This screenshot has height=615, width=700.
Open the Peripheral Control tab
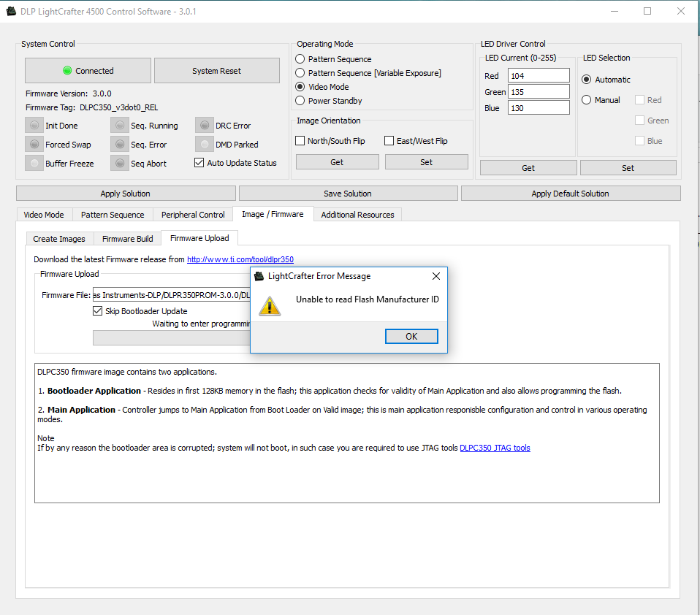[x=193, y=215]
